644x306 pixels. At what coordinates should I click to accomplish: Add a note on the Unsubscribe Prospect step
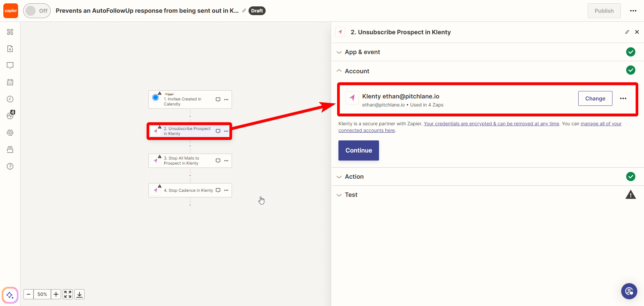pos(218,131)
